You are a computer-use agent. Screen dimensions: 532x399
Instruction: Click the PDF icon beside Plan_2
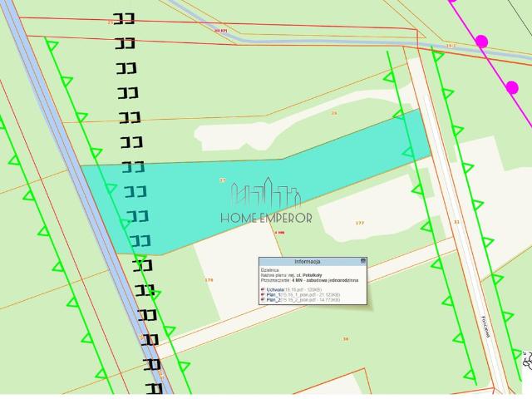[263, 300]
